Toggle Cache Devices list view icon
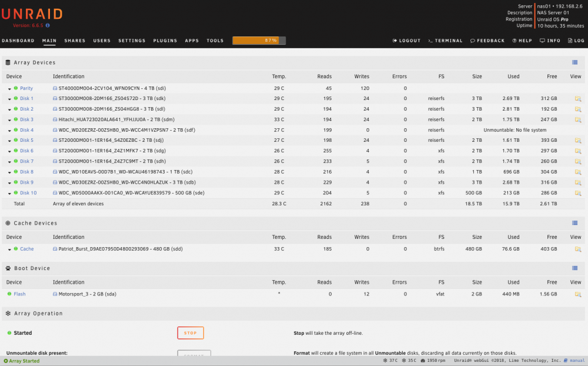Viewport: 588px width, 366px height. coord(575,223)
